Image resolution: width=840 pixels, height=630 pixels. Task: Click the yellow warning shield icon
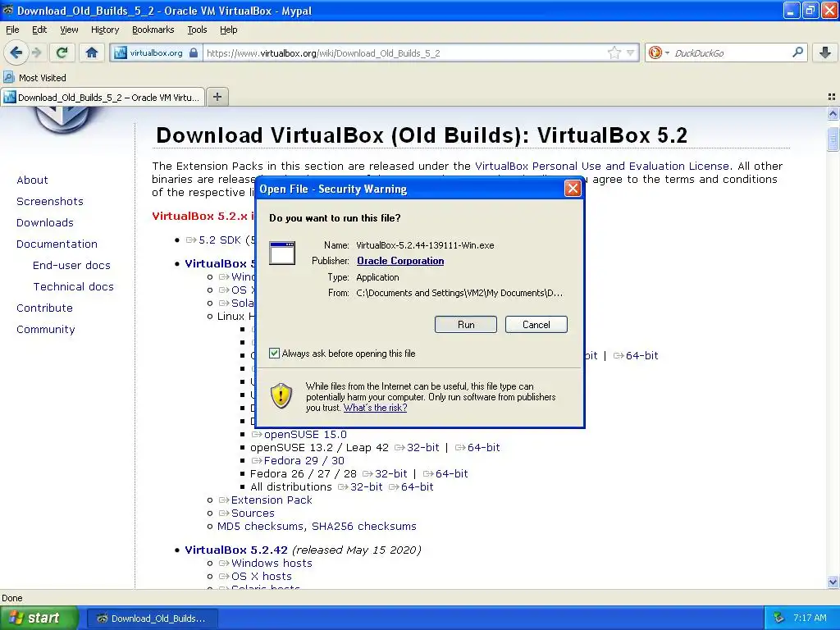281,396
